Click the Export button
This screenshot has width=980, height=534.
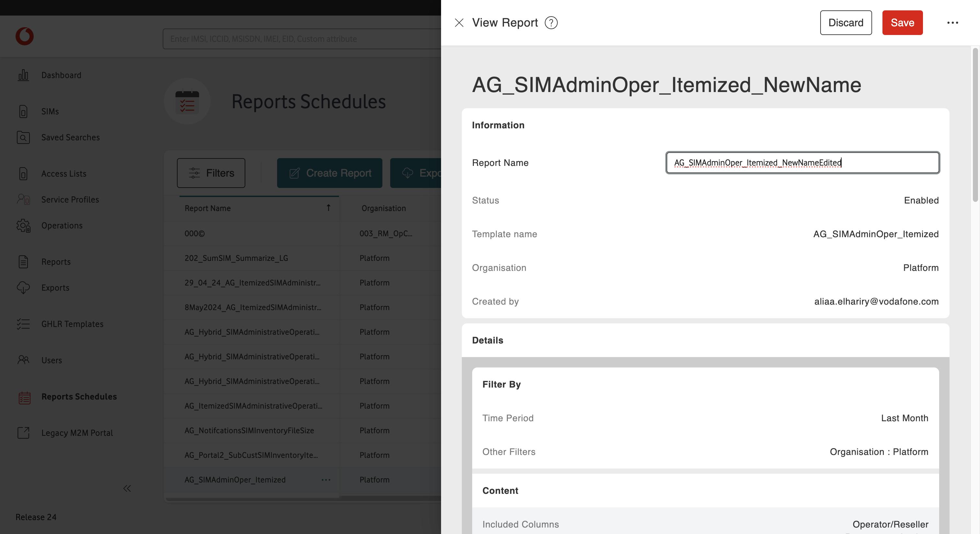tap(416, 173)
